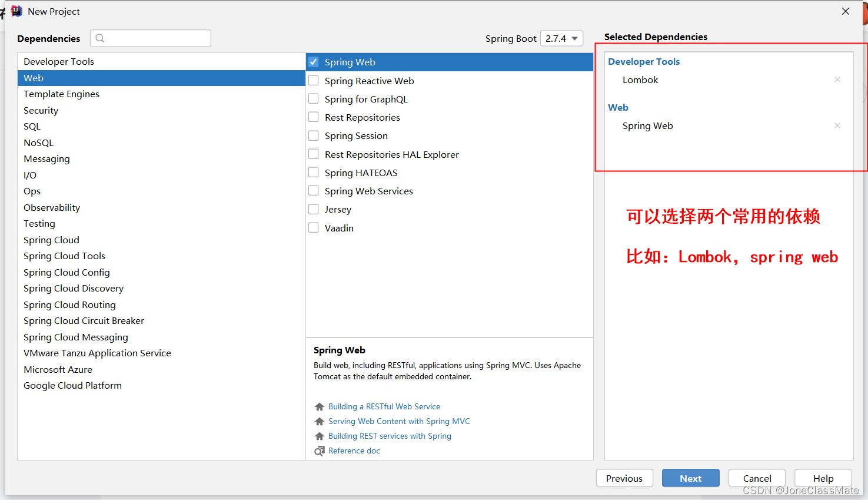Screen dimensions: 868x500
Task: Close the New Project dialog
Action: click(x=846, y=11)
